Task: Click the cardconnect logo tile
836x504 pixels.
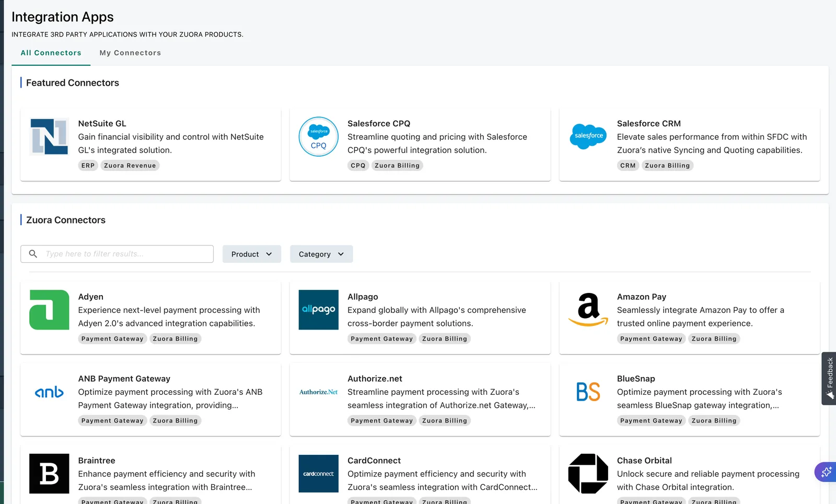Action: [x=319, y=474]
